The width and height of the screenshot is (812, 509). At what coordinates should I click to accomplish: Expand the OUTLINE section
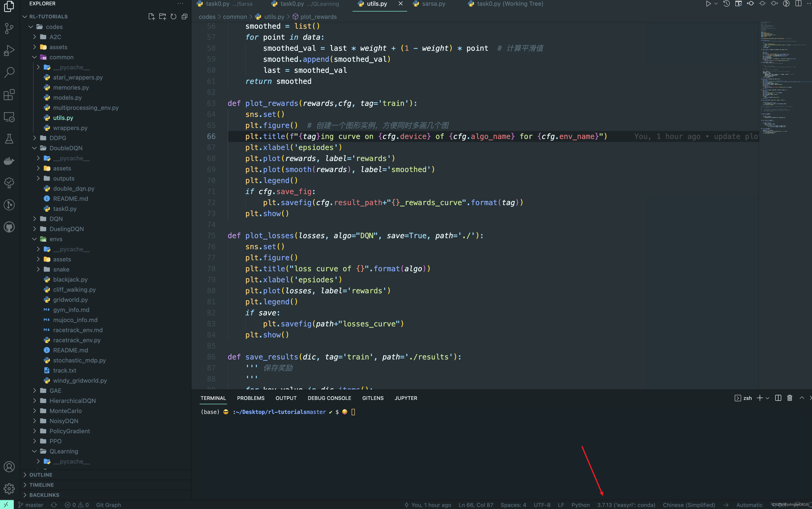[41, 475]
